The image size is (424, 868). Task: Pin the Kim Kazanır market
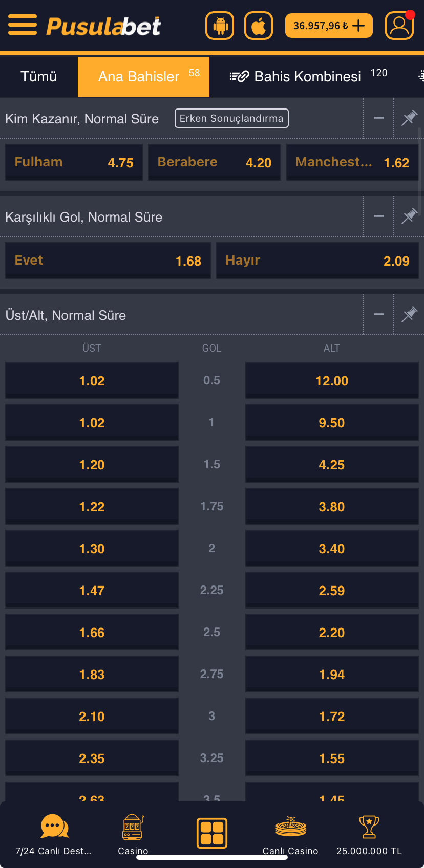pyautogui.click(x=409, y=118)
